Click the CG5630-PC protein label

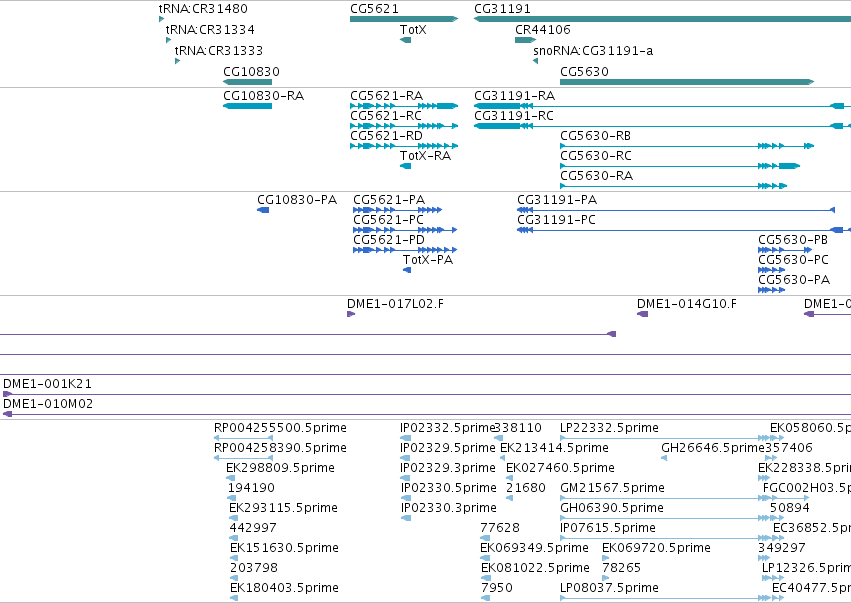[x=793, y=260]
